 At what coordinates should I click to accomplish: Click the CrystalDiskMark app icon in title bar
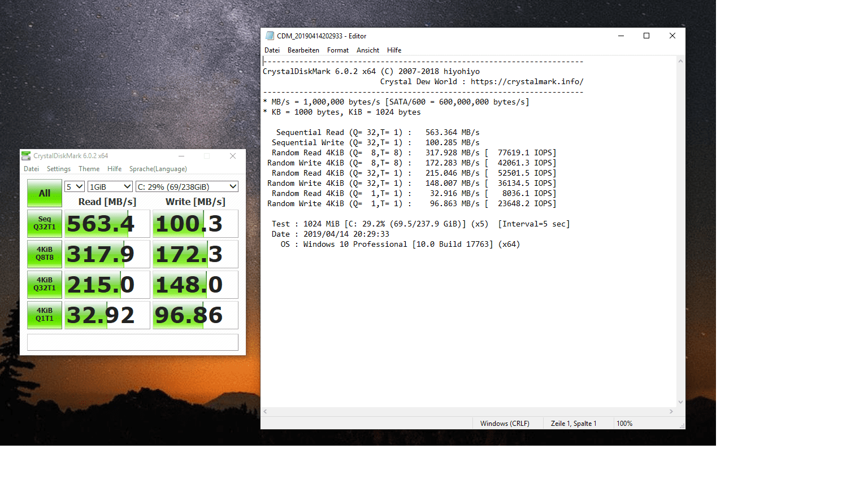pos(26,156)
